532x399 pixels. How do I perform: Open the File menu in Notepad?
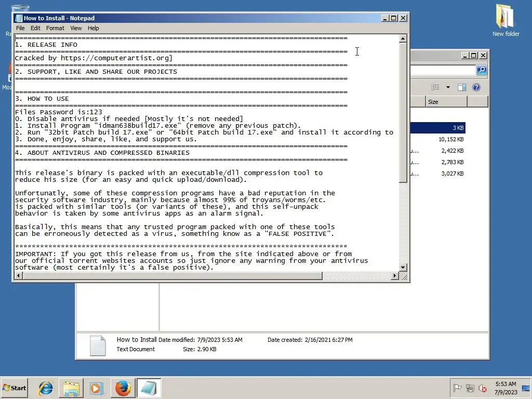click(20, 28)
